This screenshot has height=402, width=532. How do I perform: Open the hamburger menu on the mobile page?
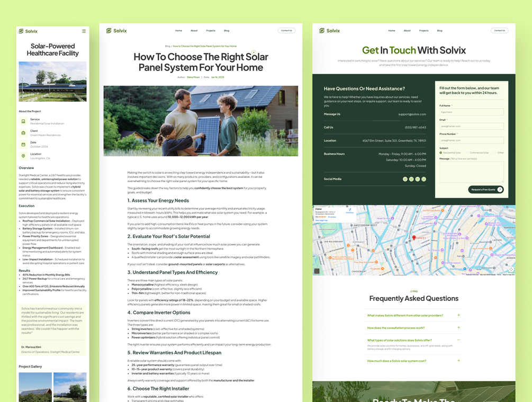pyautogui.click(x=84, y=31)
